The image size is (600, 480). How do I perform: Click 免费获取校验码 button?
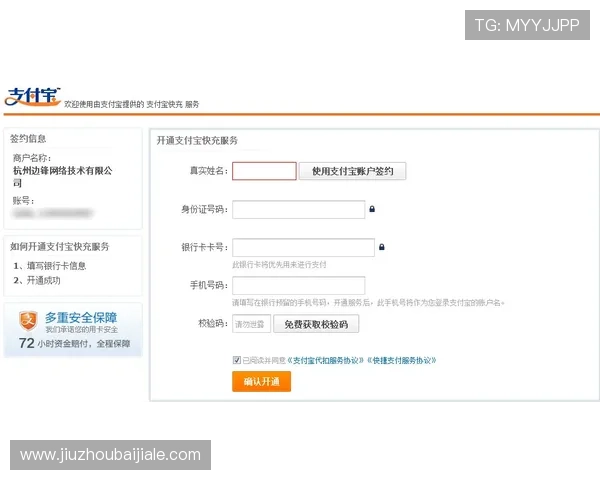316,324
